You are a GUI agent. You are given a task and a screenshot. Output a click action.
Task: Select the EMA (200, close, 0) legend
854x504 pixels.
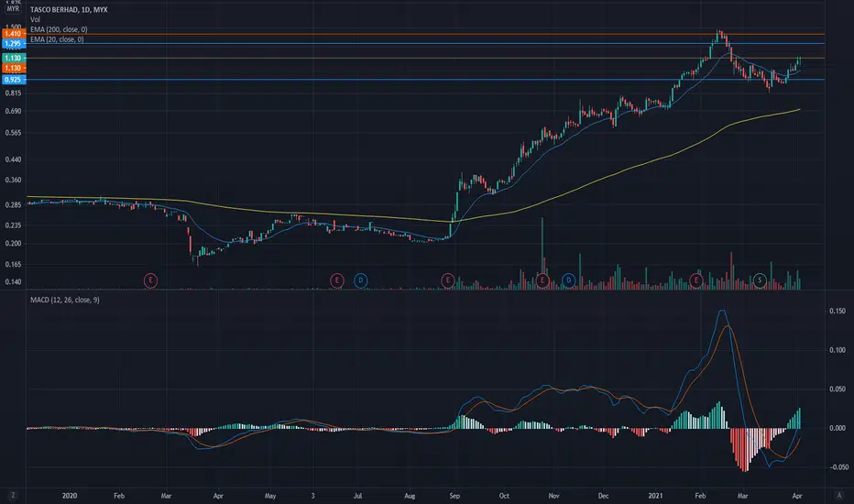[x=59, y=29]
